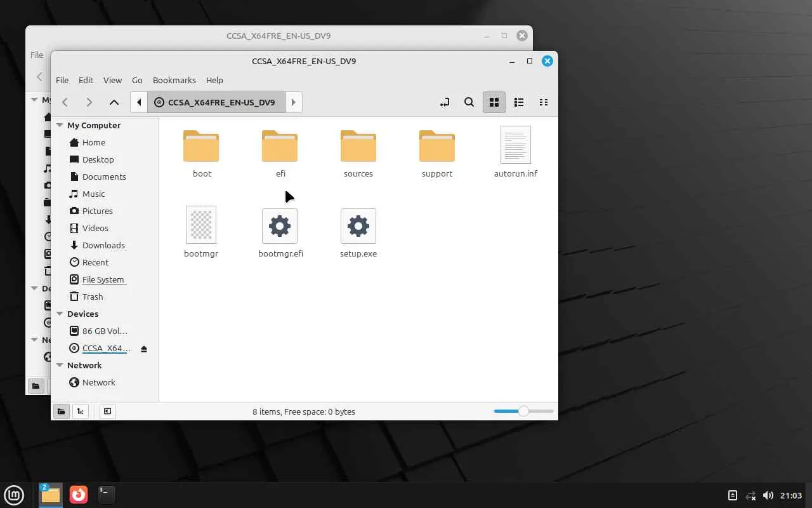Select the bootmgr.efi file
This screenshot has height=508, width=812.
point(280,233)
